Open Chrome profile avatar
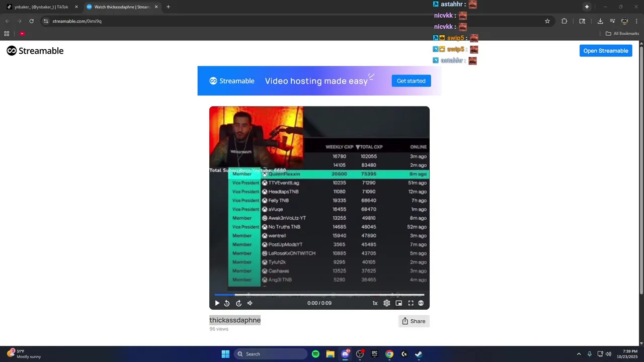Viewport: 644px width, 362px height. [x=624, y=21]
